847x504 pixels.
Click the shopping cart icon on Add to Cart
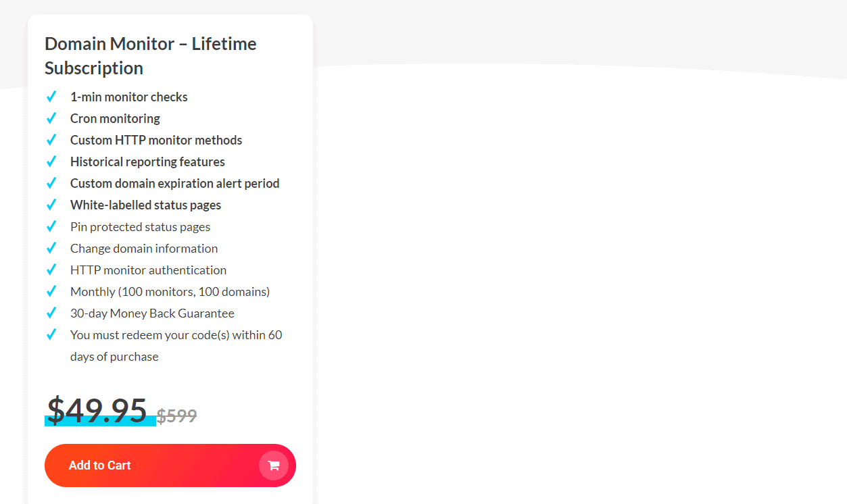[x=274, y=465]
